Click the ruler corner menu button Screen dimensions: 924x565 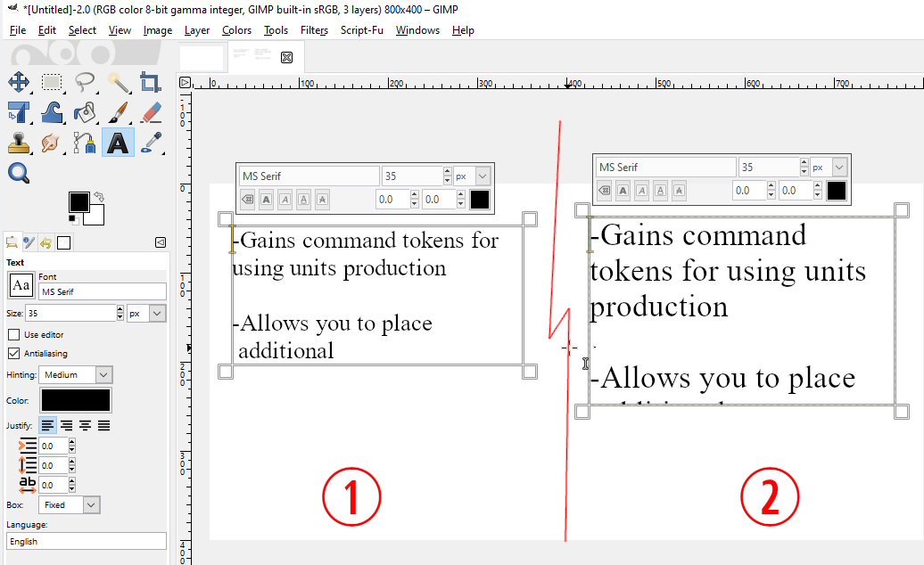tap(185, 82)
